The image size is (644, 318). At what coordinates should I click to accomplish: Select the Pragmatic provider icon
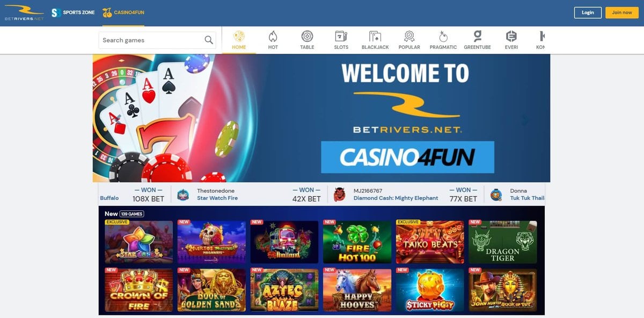point(443,37)
